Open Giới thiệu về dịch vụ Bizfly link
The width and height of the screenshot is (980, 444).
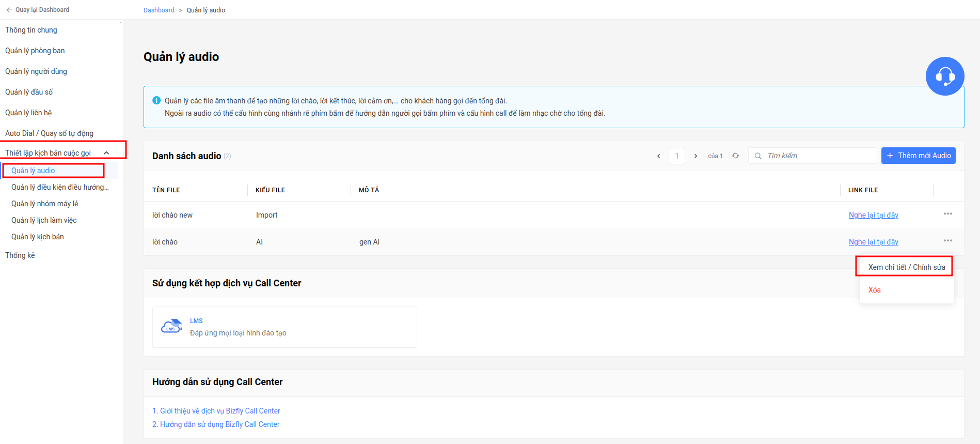click(x=216, y=411)
